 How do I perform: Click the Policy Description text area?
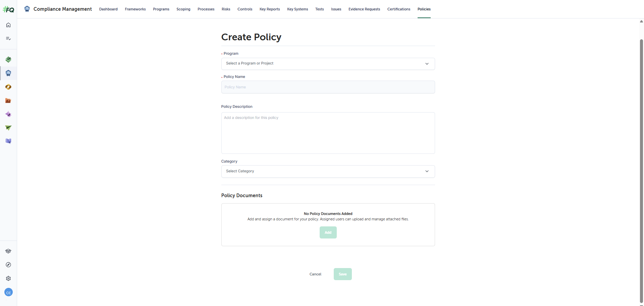tap(328, 133)
